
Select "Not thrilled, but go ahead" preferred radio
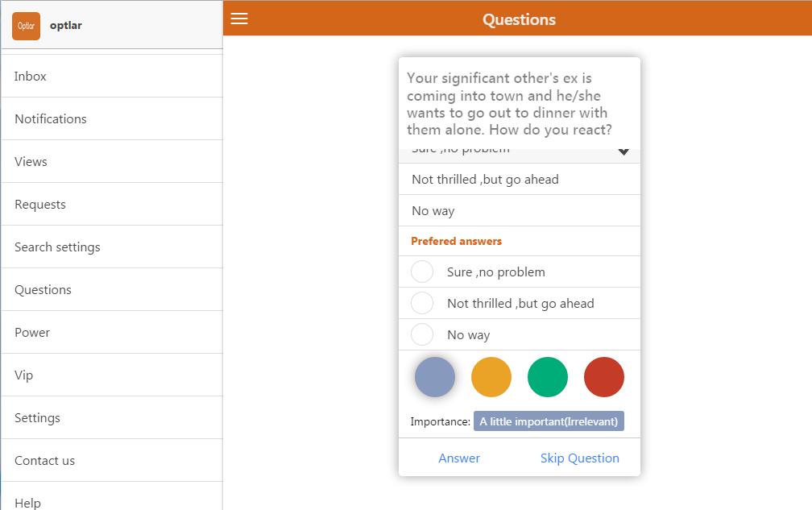(422, 303)
